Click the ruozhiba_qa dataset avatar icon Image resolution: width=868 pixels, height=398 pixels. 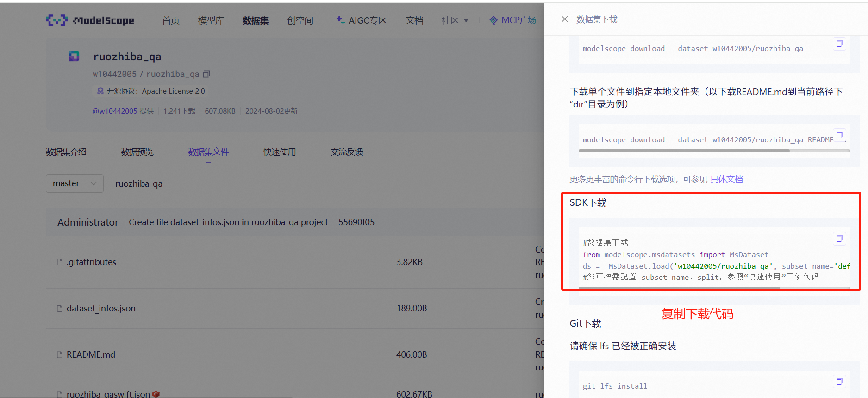coord(74,57)
